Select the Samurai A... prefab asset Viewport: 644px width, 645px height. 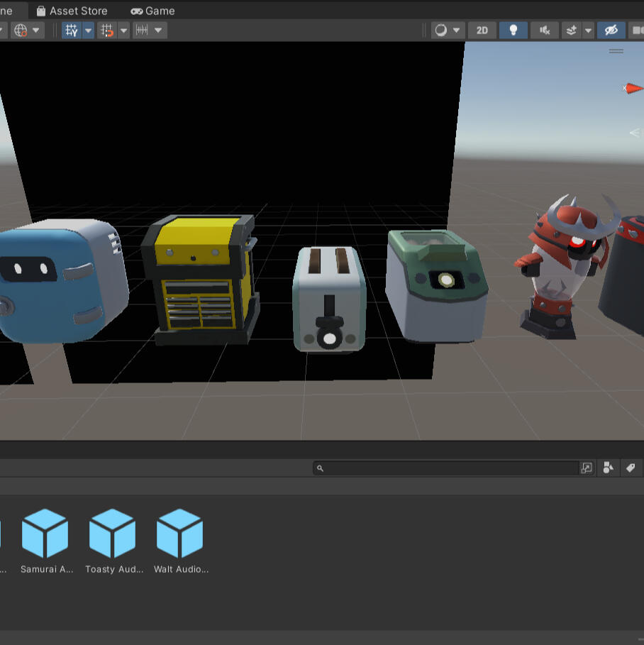(x=45, y=541)
